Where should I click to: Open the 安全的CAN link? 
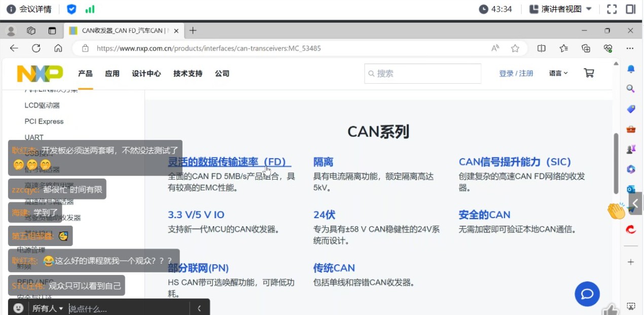[484, 215]
